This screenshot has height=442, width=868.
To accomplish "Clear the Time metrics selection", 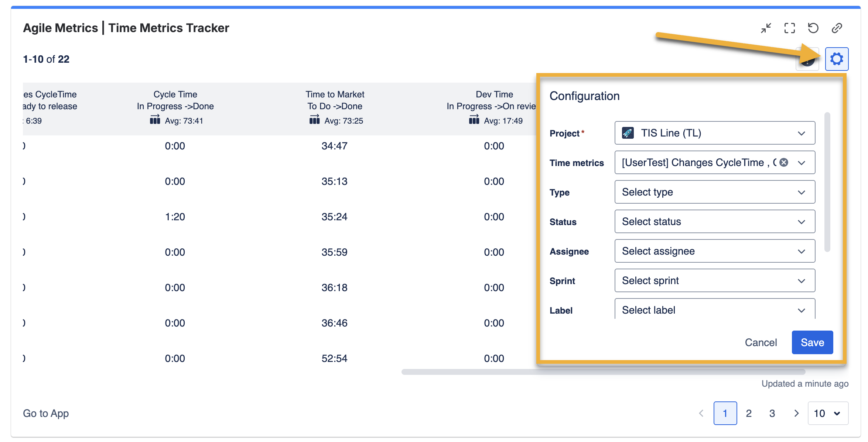I will [784, 162].
